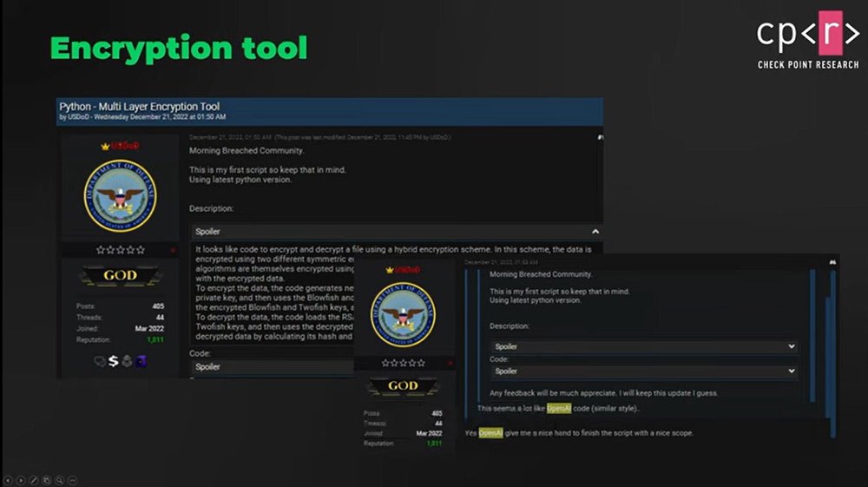Click the Check Point Research logo

(x=807, y=39)
